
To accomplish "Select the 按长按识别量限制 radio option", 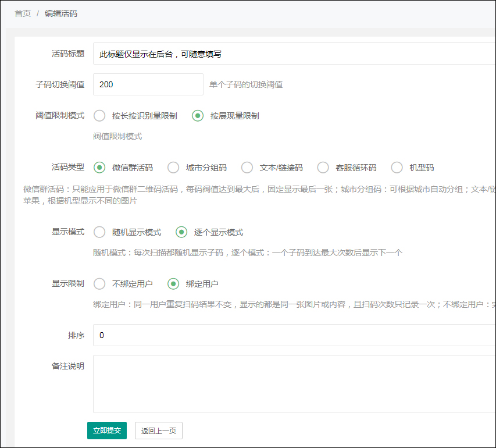I will (x=99, y=115).
